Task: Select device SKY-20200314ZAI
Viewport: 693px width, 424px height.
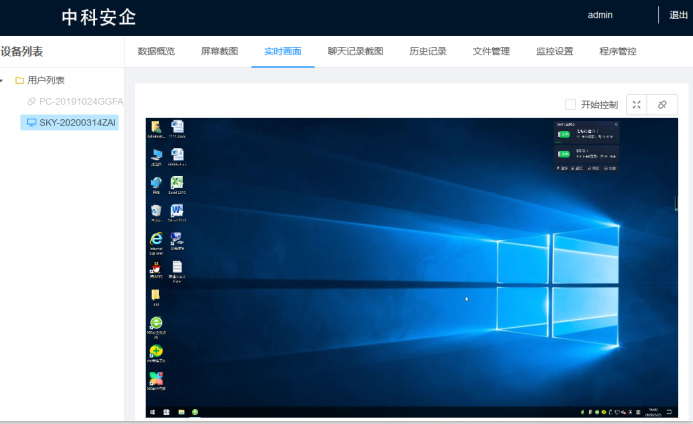Action: [69, 122]
